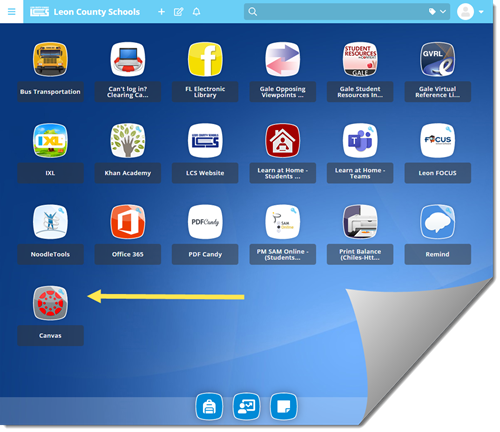Open the sticky note tab in dock
This screenshot has width=500, height=432.
283,407
